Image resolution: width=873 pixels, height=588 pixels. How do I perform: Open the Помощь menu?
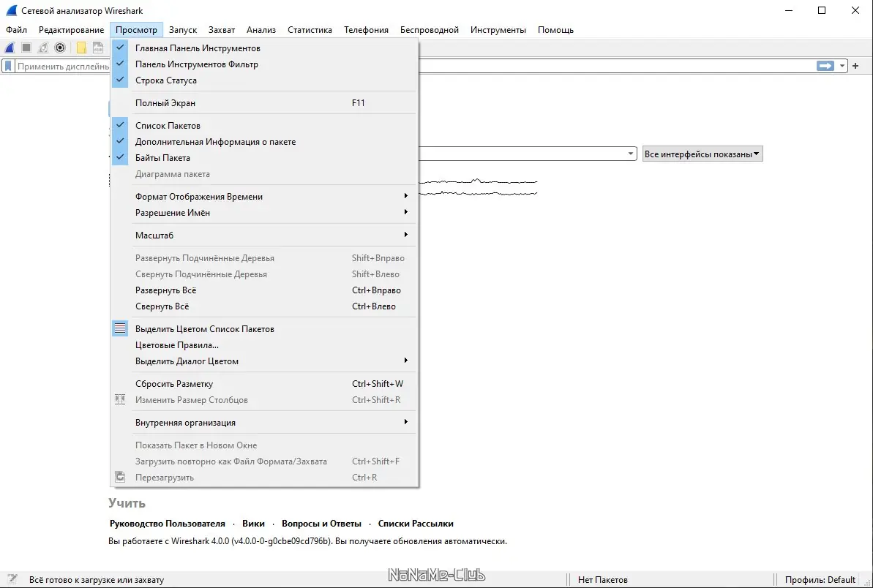pos(555,30)
